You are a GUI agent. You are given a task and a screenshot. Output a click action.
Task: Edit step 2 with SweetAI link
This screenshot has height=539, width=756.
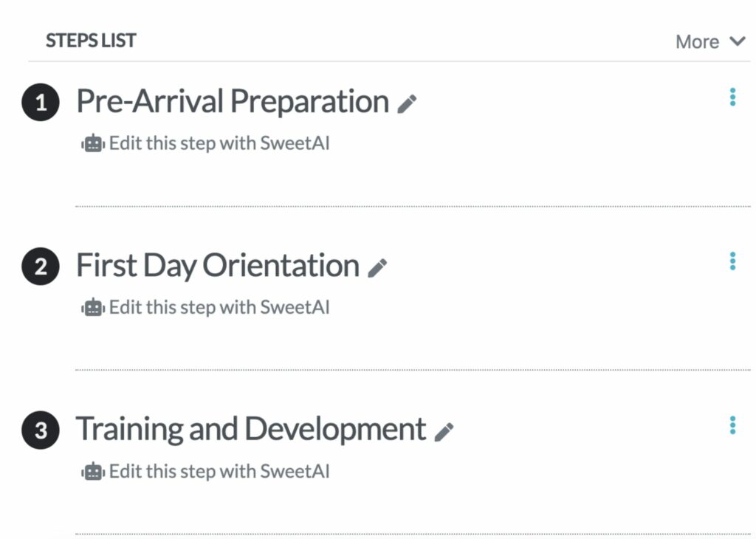click(219, 307)
